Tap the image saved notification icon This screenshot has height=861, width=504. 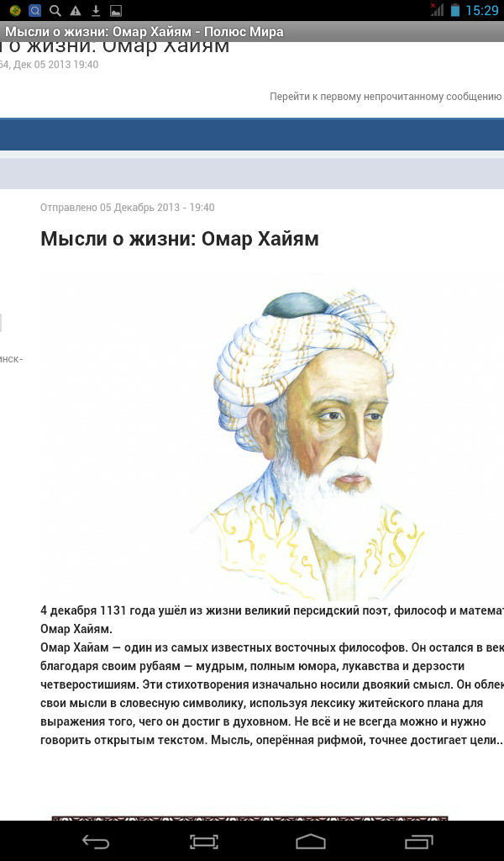(x=116, y=10)
